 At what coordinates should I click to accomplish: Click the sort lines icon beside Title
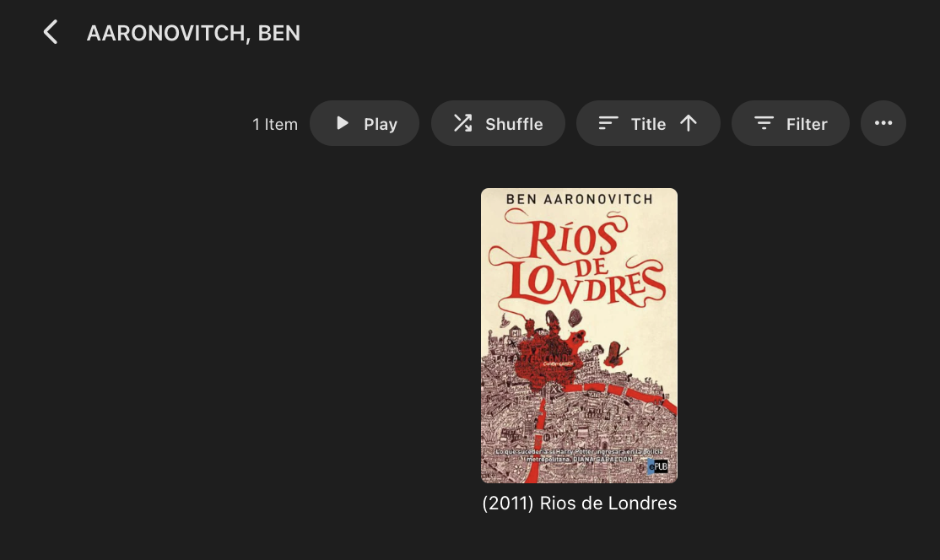coord(608,123)
